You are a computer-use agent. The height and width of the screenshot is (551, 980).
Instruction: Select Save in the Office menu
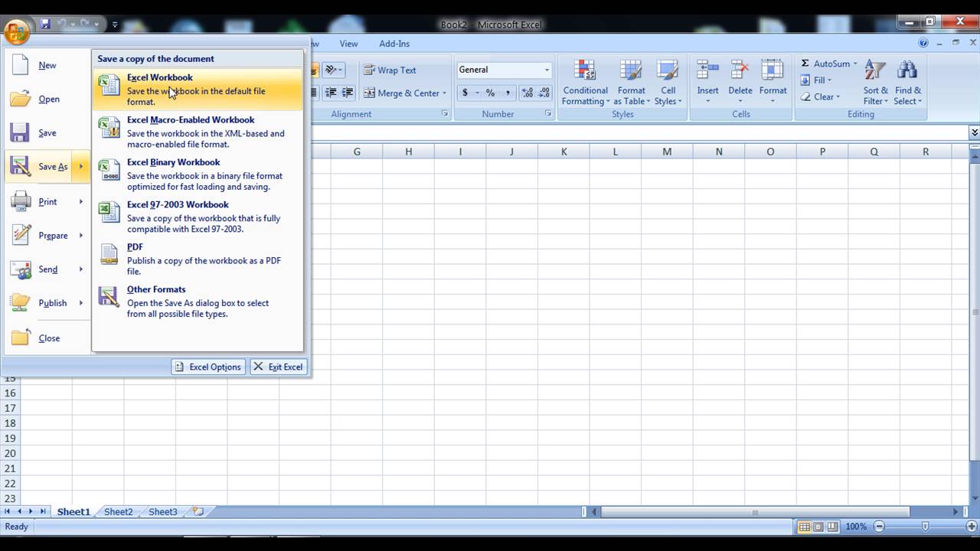pos(47,132)
